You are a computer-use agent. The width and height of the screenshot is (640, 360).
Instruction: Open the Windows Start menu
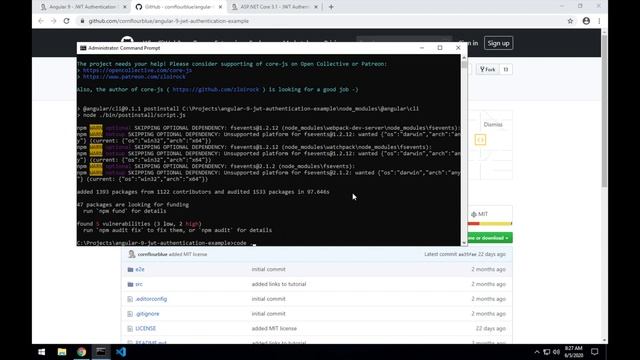pyautogui.click(x=41, y=352)
